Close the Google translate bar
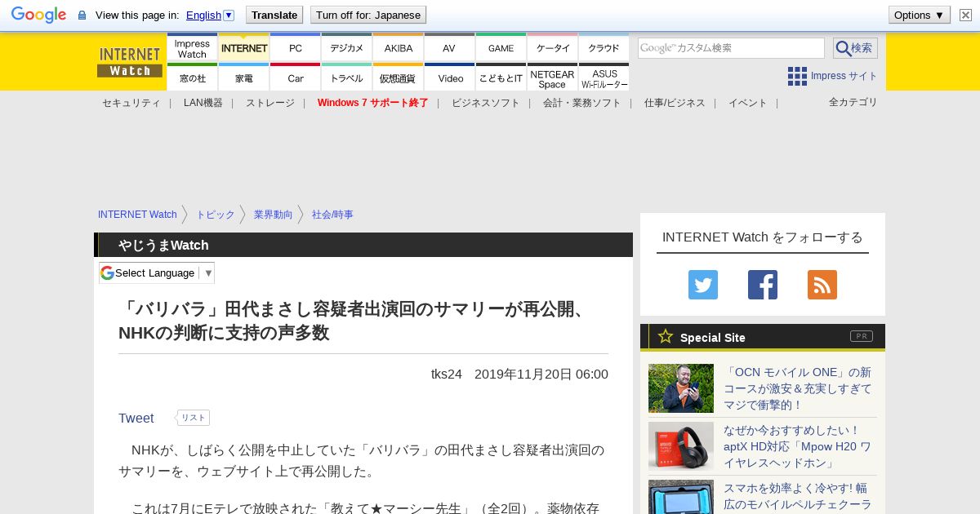 coord(965,16)
